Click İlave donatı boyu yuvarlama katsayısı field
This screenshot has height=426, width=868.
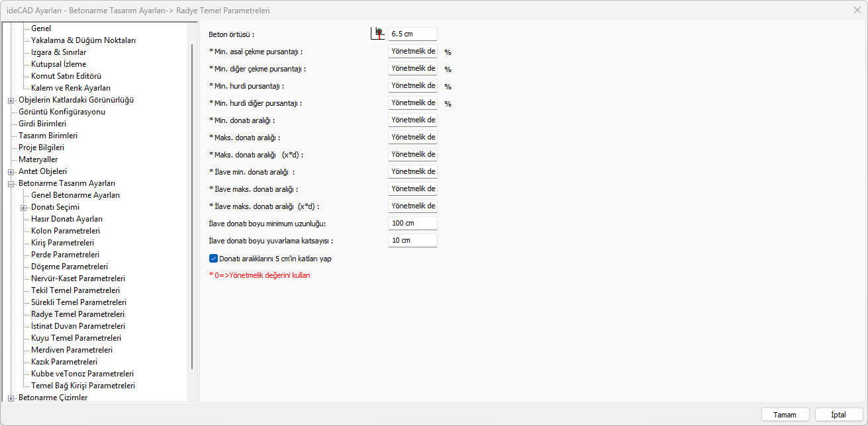412,240
